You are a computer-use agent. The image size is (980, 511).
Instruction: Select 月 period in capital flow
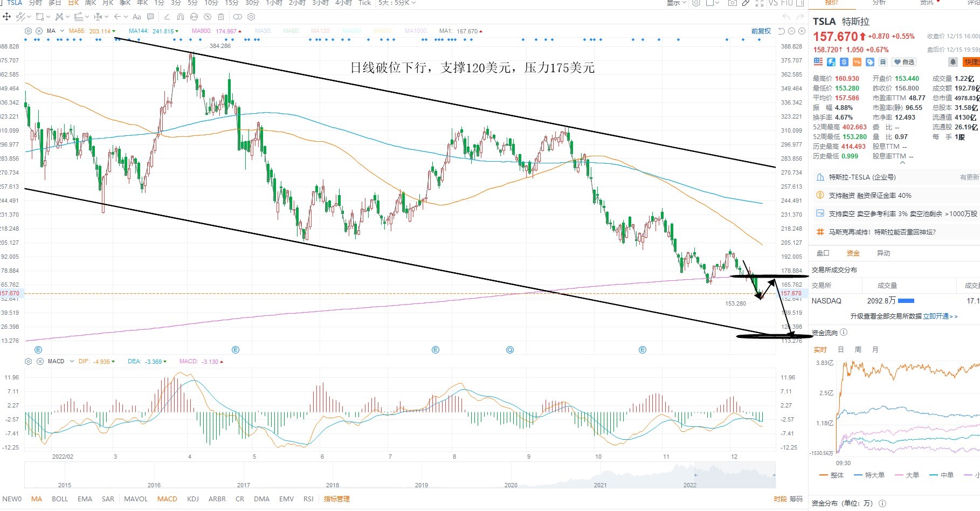(x=875, y=350)
